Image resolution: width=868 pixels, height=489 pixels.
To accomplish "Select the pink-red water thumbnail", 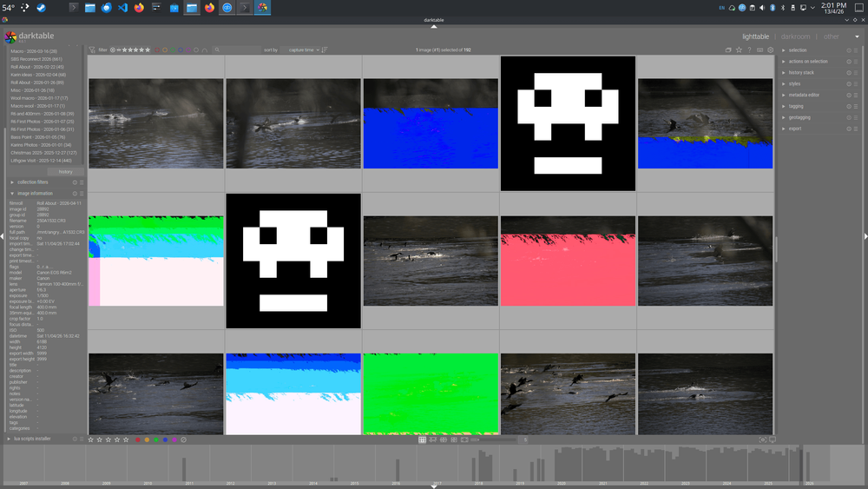I will pyautogui.click(x=568, y=261).
